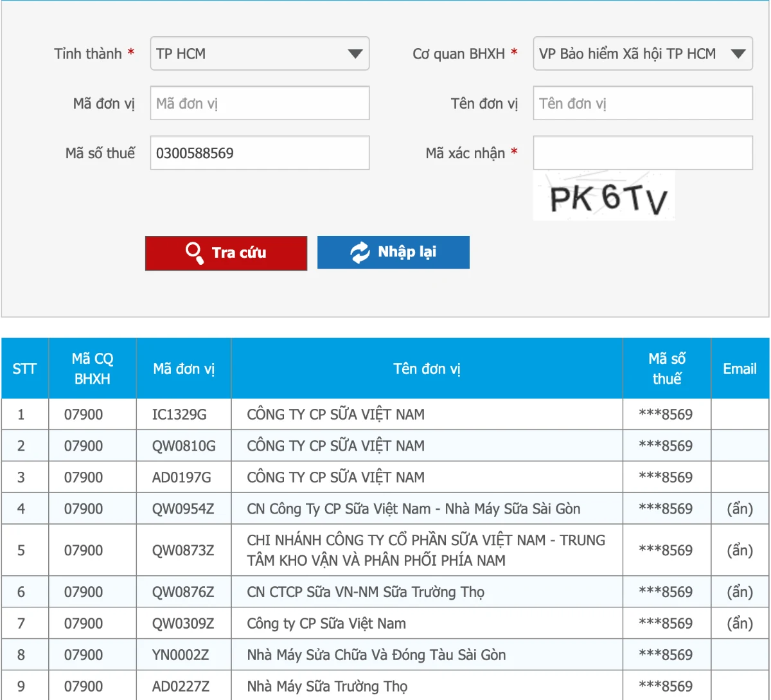Expand the Cơ quan BHXH dropdown
771x700 pixels.
pos(642,53)
